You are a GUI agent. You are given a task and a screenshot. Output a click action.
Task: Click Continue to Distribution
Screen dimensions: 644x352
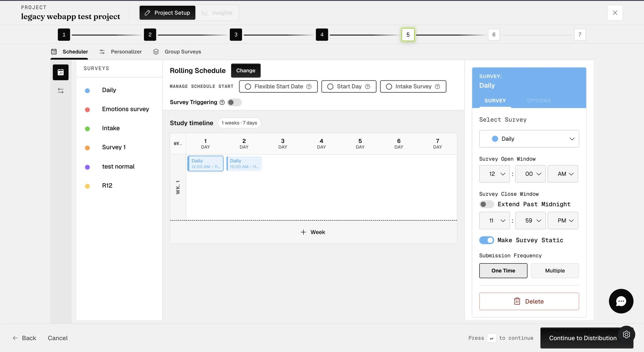[583, 338]
